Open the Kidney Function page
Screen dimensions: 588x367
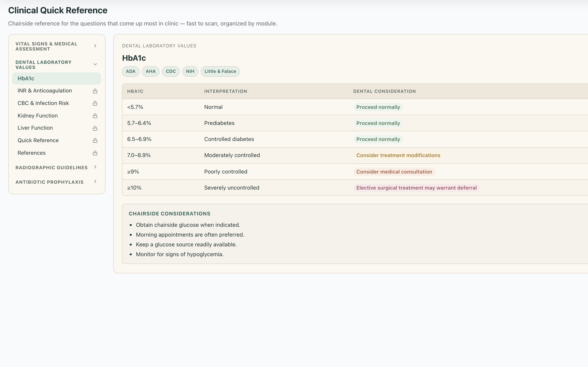[x=57, y=116]
